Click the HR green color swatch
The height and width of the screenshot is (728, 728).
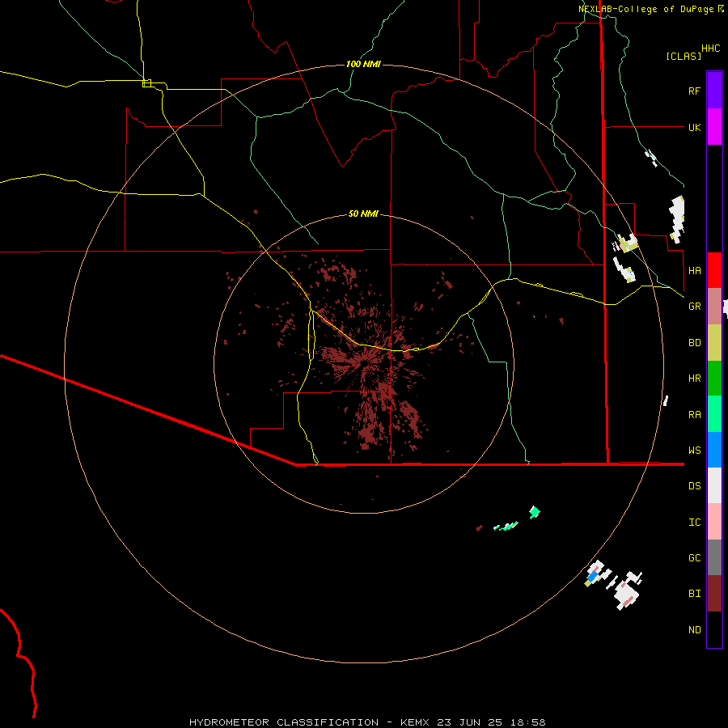(714, 379)
